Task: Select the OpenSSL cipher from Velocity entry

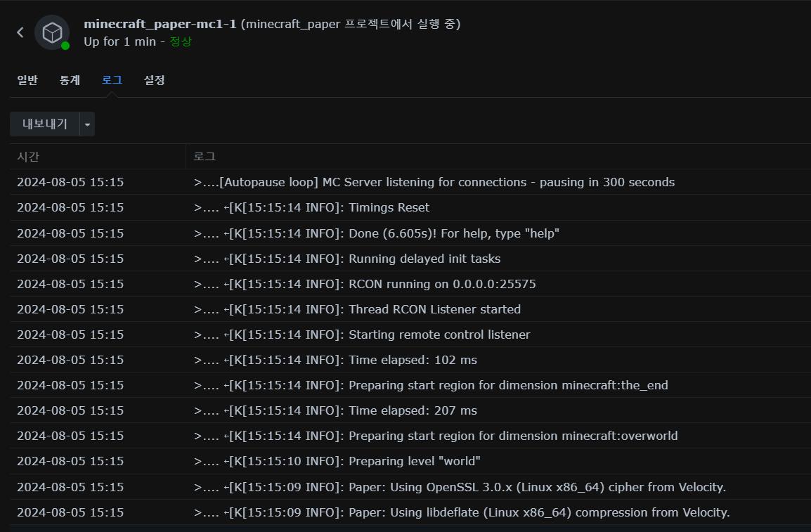Action: [x=537, y=487]
